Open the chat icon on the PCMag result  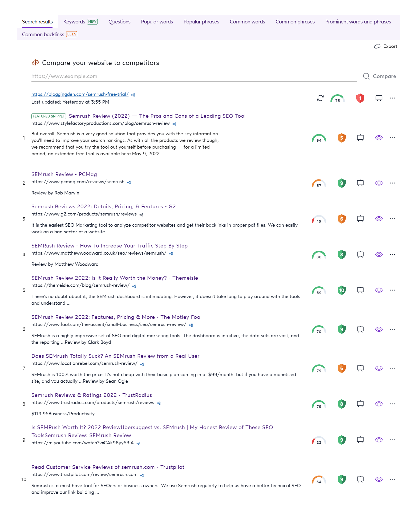360,183
